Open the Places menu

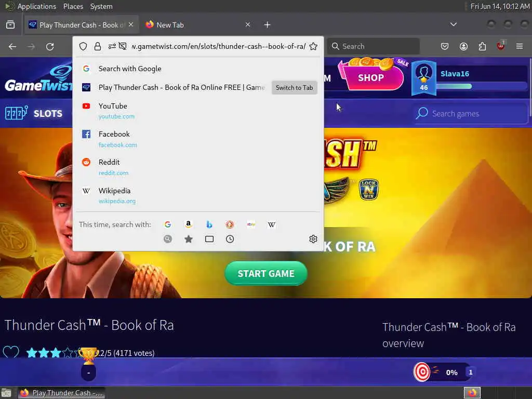pos(73,6)
